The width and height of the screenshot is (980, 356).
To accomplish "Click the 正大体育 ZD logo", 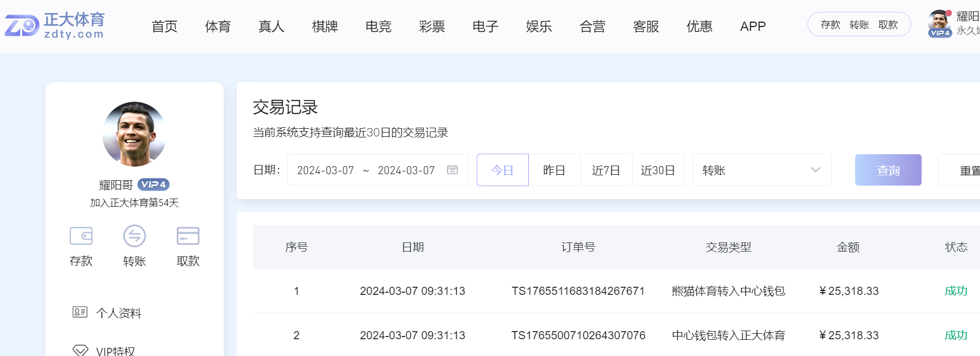I will [x=55, y=25].
